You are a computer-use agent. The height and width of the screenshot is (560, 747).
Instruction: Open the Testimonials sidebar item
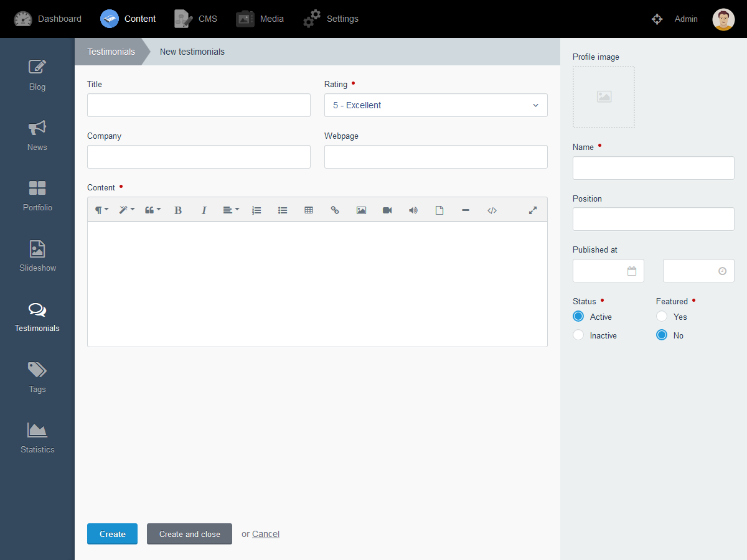pos(37,316)
